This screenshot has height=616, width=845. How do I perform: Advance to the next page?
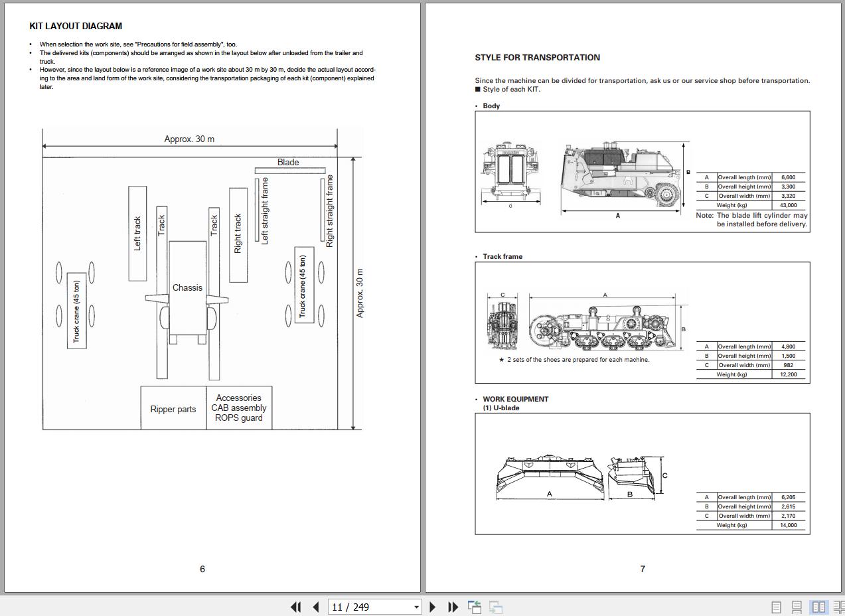click(433, 607)
